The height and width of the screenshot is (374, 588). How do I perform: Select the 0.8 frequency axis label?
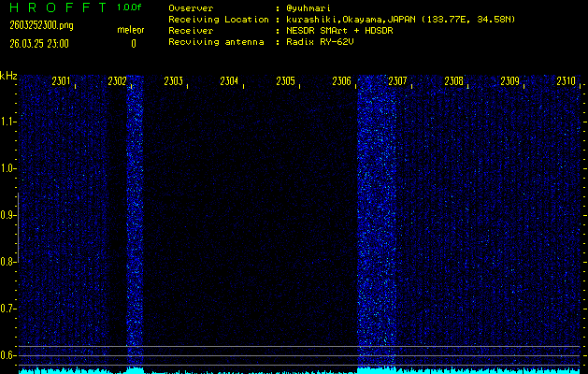click(x=8, y=262)
